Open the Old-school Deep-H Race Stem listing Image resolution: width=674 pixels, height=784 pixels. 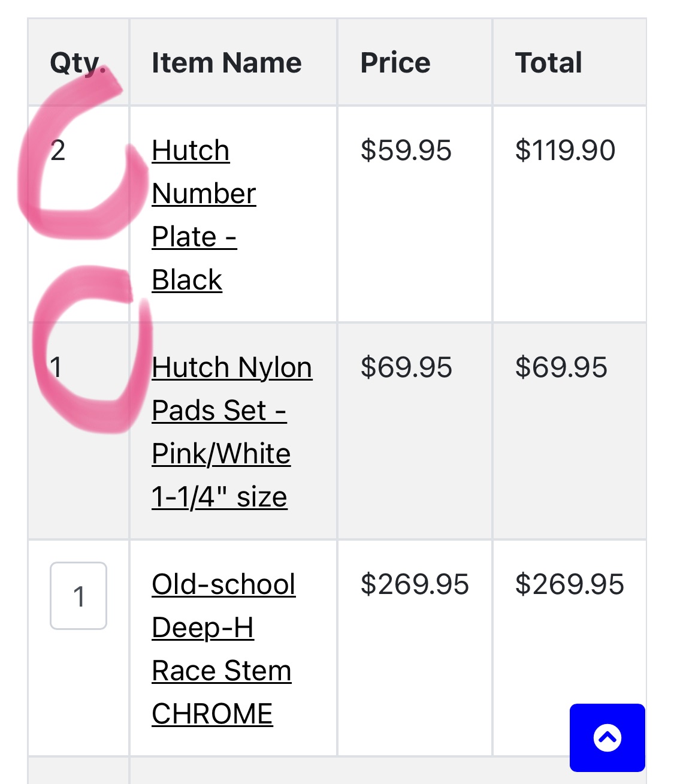click(x=222, y=647)
